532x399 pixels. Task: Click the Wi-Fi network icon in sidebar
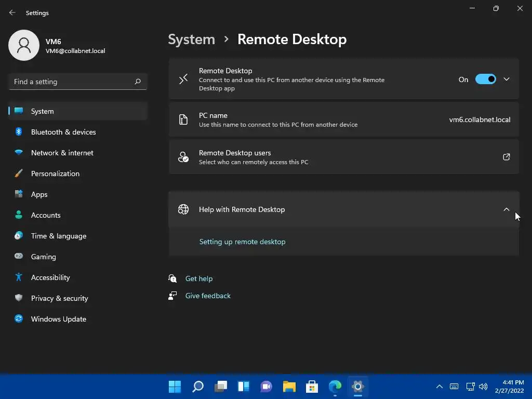19,152
